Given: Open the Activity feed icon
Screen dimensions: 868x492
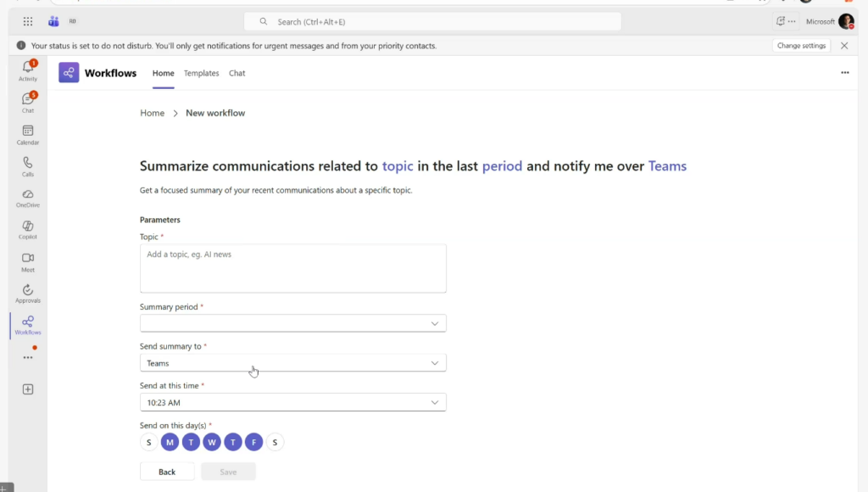Looking at the screenshot, I should (x=28, y=70).
